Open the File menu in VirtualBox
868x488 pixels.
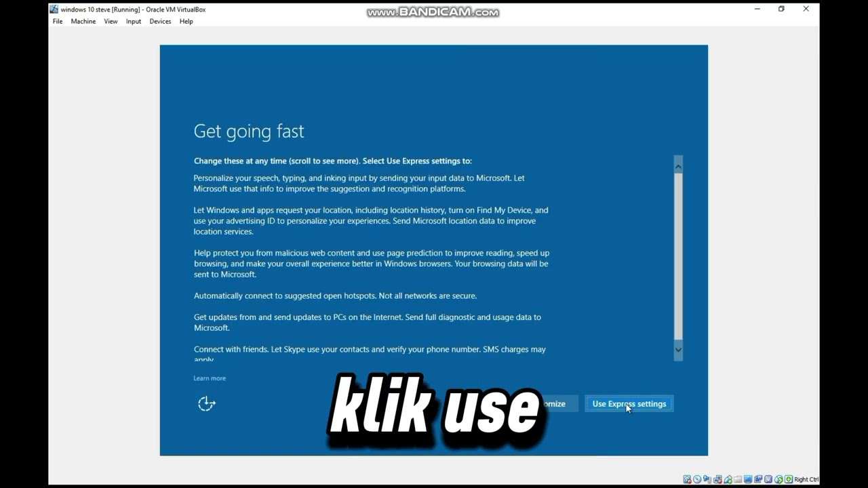(58, 21)
